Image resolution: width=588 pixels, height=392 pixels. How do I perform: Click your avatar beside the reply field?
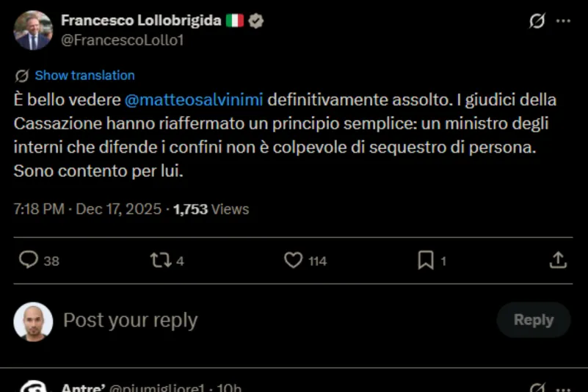tap(33, 322)
